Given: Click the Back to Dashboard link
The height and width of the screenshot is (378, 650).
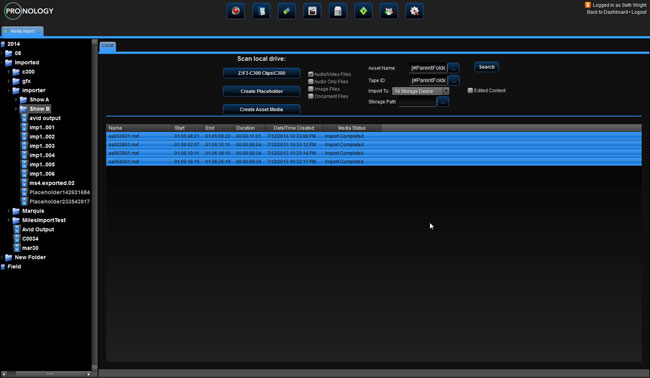Looking at the screenshot, I should 607,12.
